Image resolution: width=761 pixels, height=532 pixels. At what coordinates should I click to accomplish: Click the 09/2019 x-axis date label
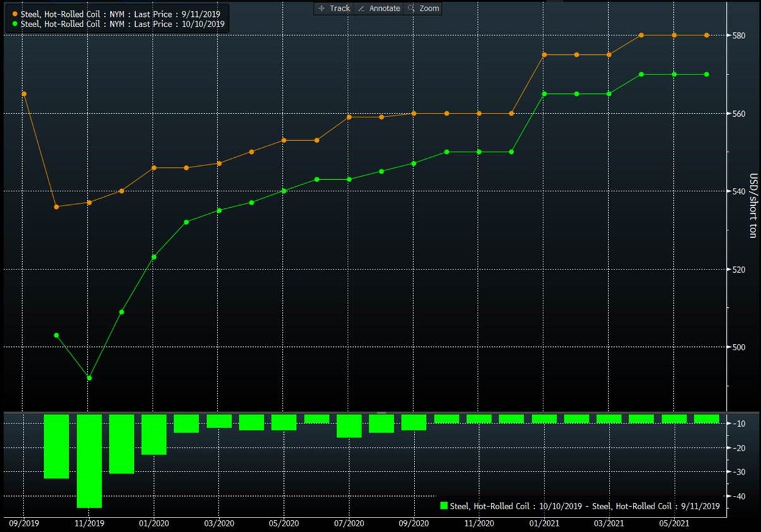click(x=23, y=523)
